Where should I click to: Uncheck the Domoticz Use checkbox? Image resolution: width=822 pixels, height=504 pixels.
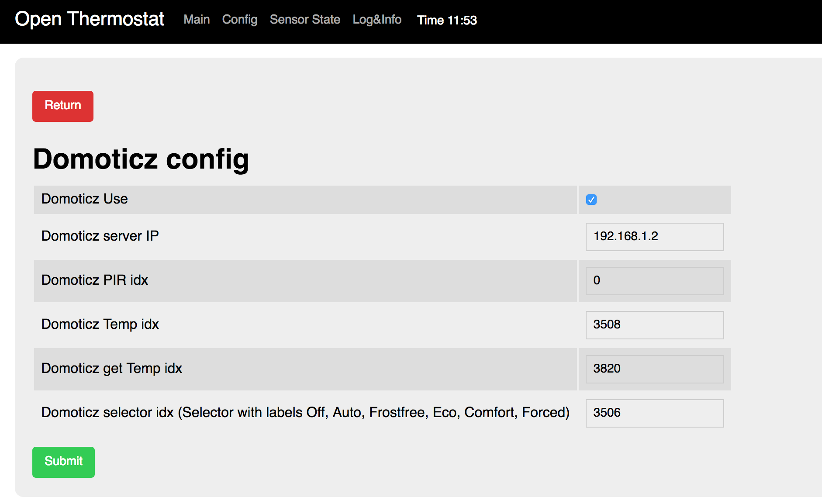[x=591, y=200]
